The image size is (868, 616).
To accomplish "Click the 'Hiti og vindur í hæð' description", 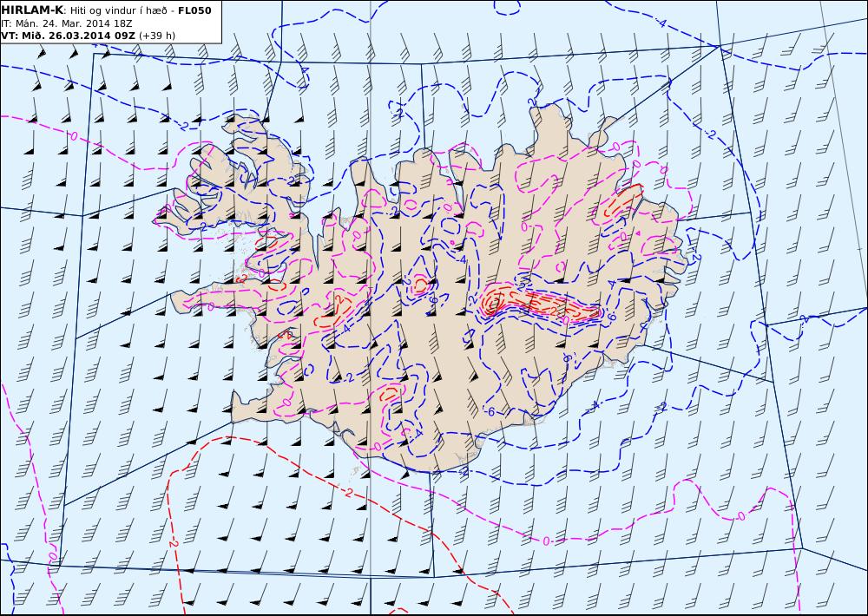I will point(118,10).
